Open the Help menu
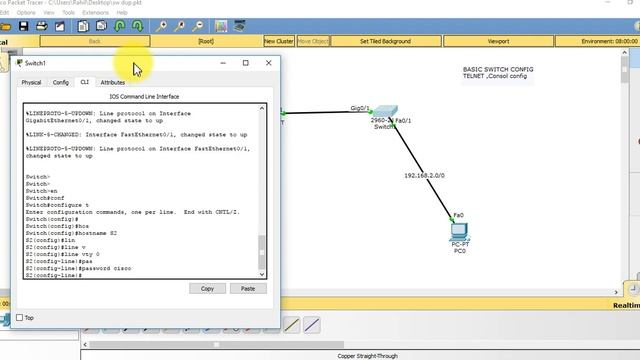 click(122, 13)
